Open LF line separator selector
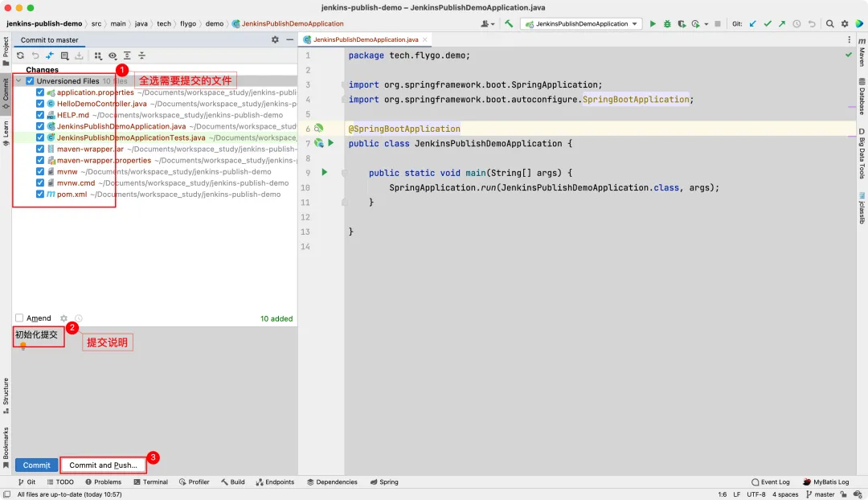Image resolution: width=868 pixels, height=500 pixels. (x=737, y=494)
